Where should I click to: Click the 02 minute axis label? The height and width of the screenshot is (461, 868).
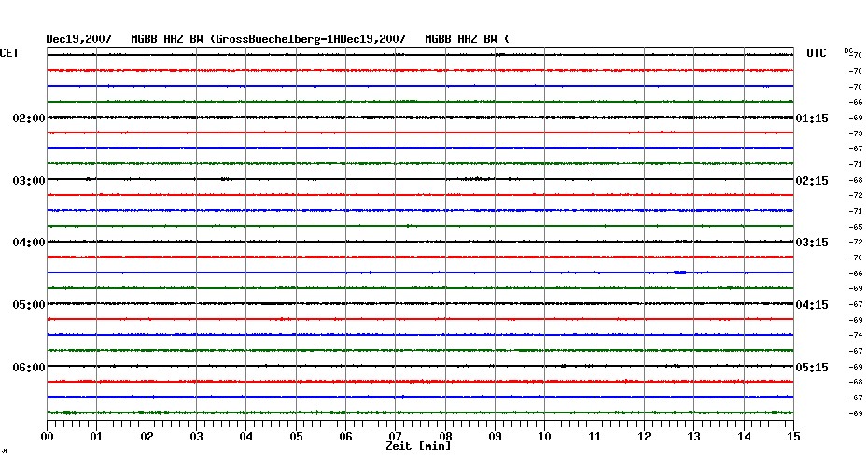[x=147, y=437]
